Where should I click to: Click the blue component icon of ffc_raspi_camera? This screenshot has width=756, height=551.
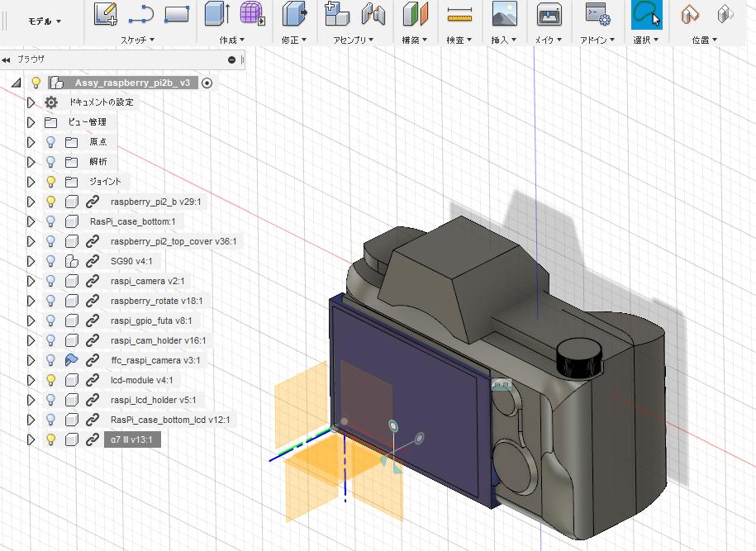(x=71, y=360)
